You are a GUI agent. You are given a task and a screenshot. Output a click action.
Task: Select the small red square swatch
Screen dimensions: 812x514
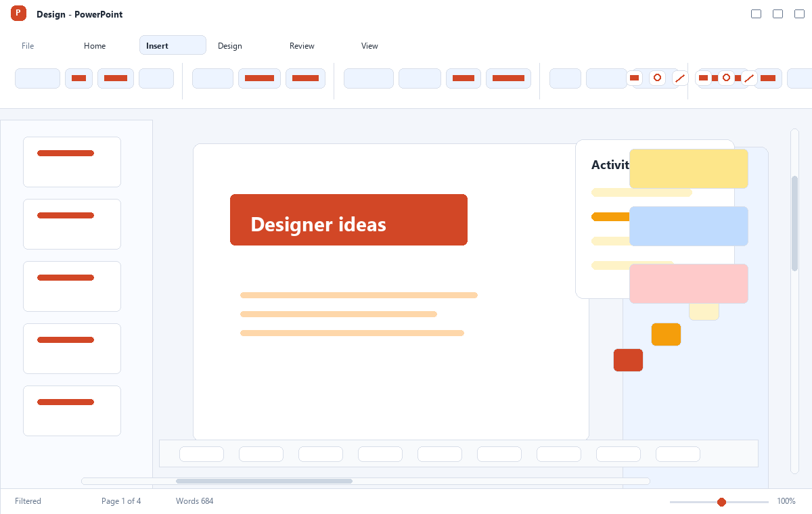point(628,360)
